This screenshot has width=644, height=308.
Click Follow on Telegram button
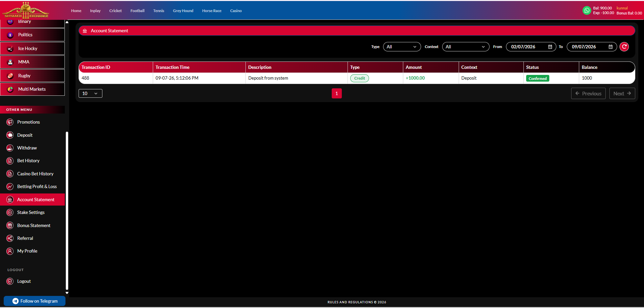[x=35, y=301]
